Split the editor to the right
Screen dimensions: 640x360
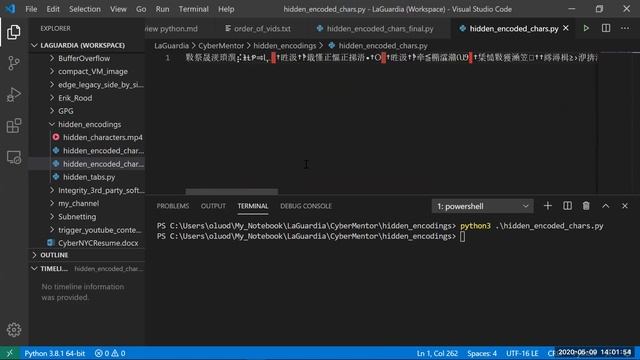[606, 28]
